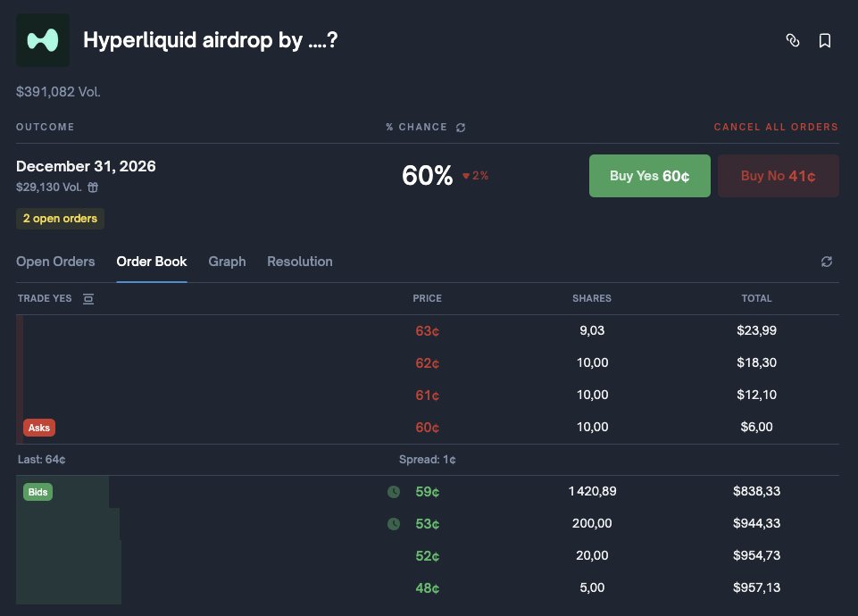The width and height of the screenshot is (858, 616).
Task: Click the Trade Yes header label
Action: [45, 298]
